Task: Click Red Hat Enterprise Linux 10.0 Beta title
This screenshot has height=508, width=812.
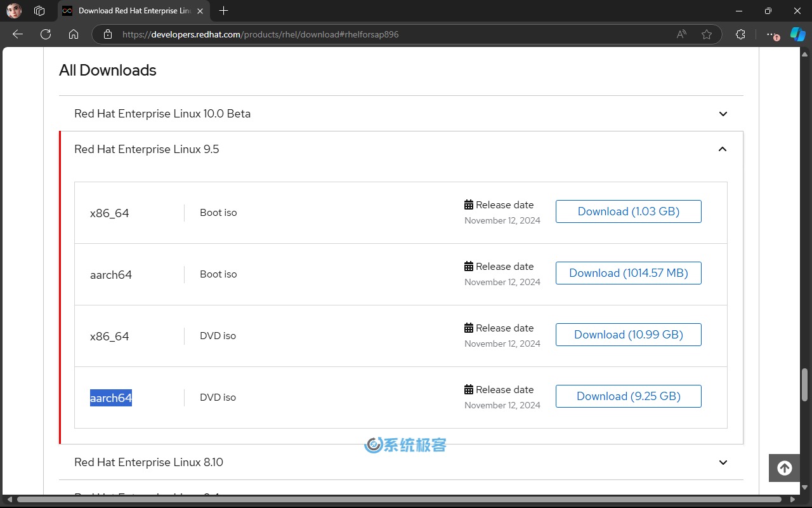Action: (x=162, y=114)
